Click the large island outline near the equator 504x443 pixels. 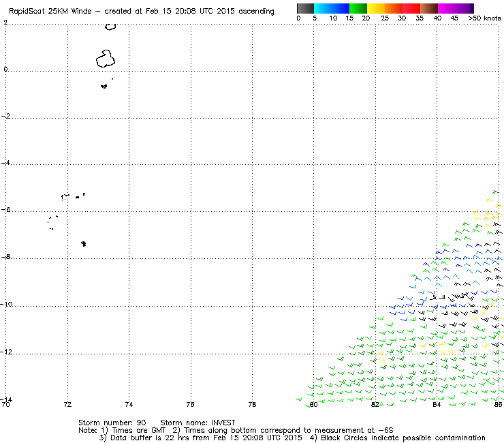(x=106, y=59)
